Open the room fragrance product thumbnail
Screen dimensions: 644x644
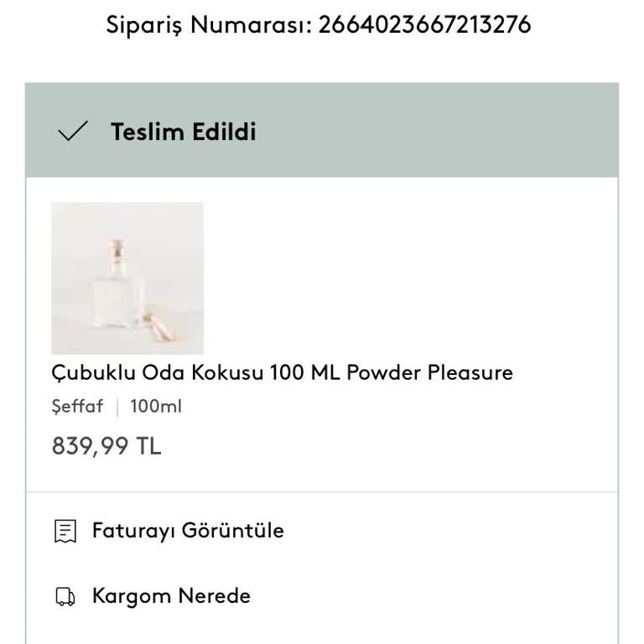click(127, 278)
